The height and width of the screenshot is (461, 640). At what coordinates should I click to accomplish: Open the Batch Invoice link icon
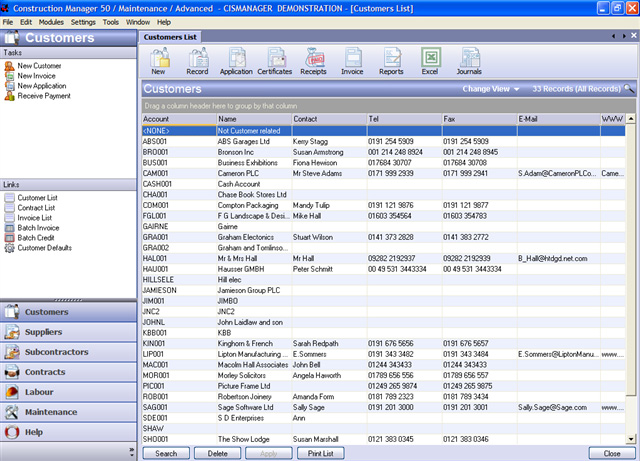tap(9, 228)
